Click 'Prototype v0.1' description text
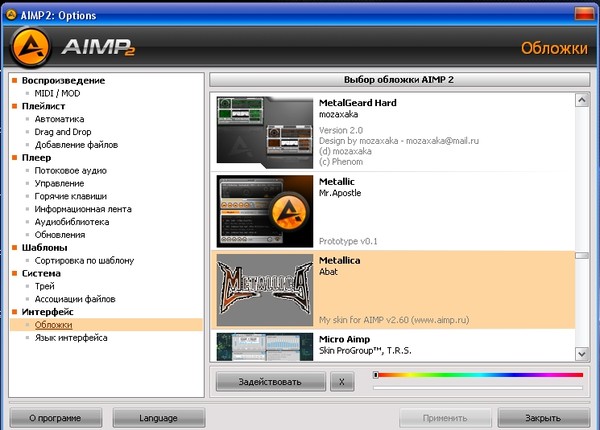Viewport: 600px width, 430px height. point(348,241)
